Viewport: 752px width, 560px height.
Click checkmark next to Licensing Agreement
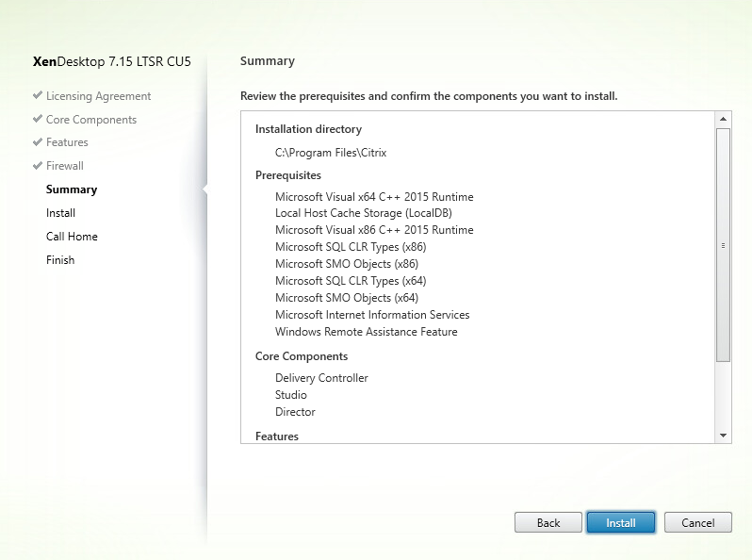coord(38,95)
